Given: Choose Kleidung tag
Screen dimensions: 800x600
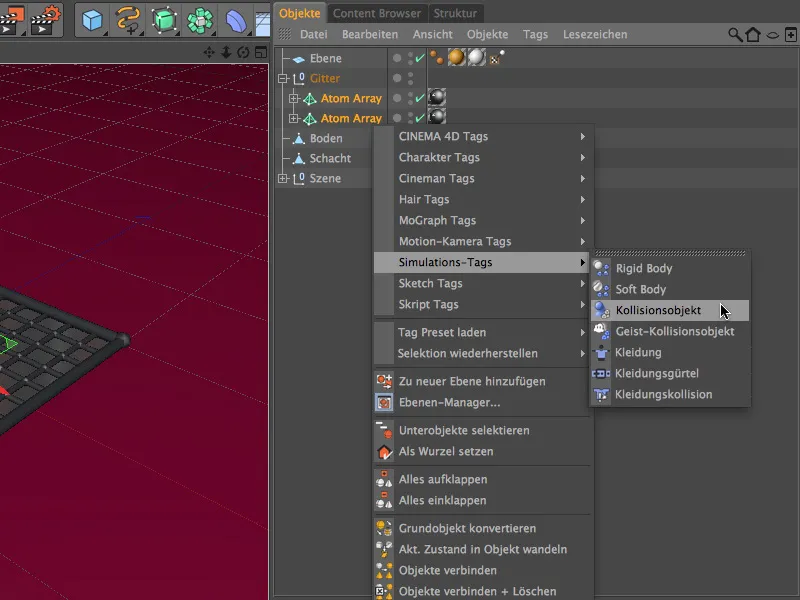Looking at the screenshot, I should [670, 352].
